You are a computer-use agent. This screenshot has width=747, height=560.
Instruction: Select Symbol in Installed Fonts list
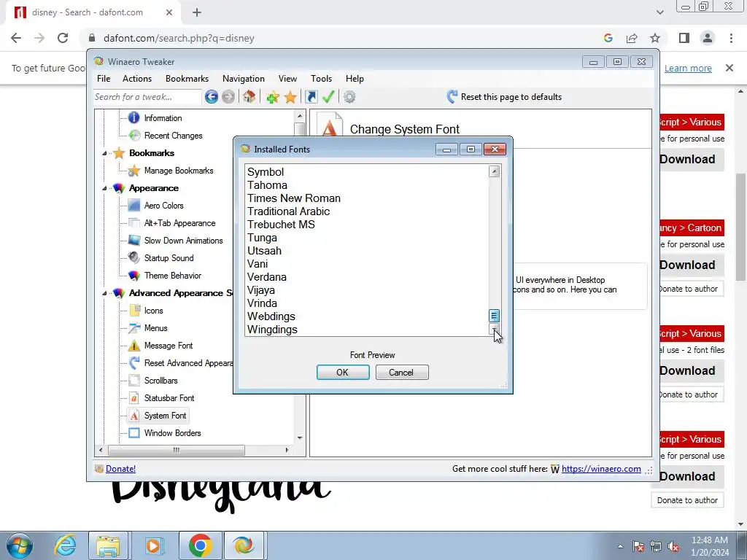266,172
